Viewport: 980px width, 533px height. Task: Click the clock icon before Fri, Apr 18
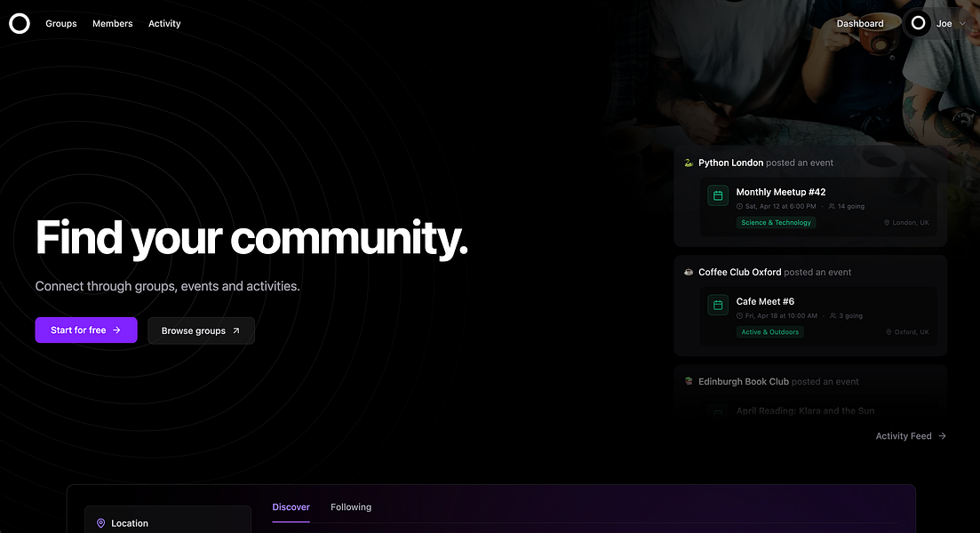coord(740,315)
